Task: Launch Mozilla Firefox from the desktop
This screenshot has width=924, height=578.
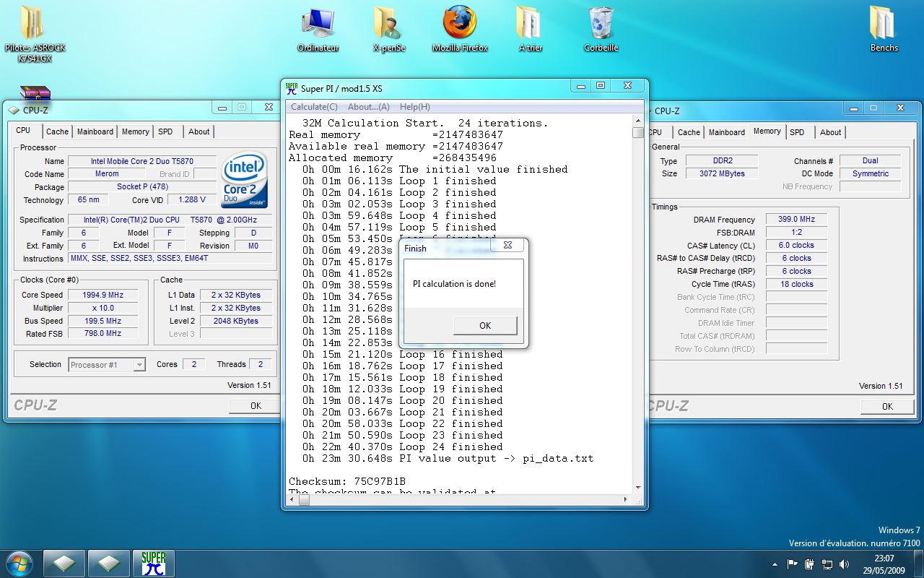Action: (x=460, y=30)
